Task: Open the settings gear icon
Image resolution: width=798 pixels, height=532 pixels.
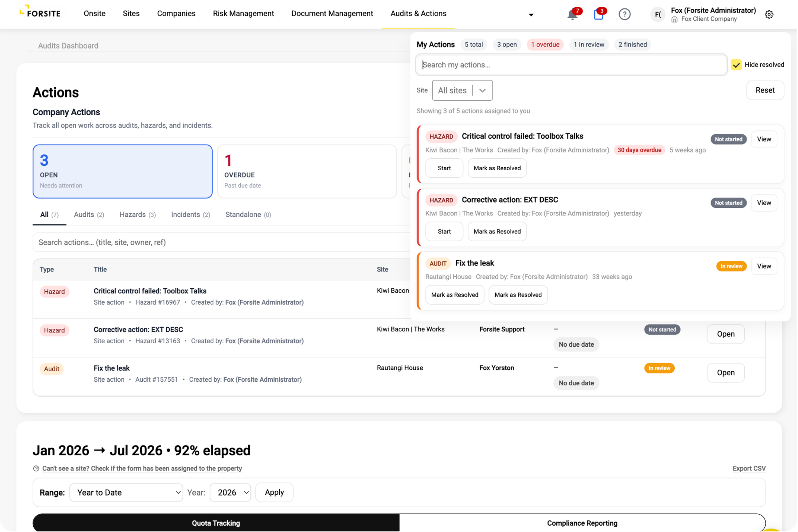Action: point(769,14)
